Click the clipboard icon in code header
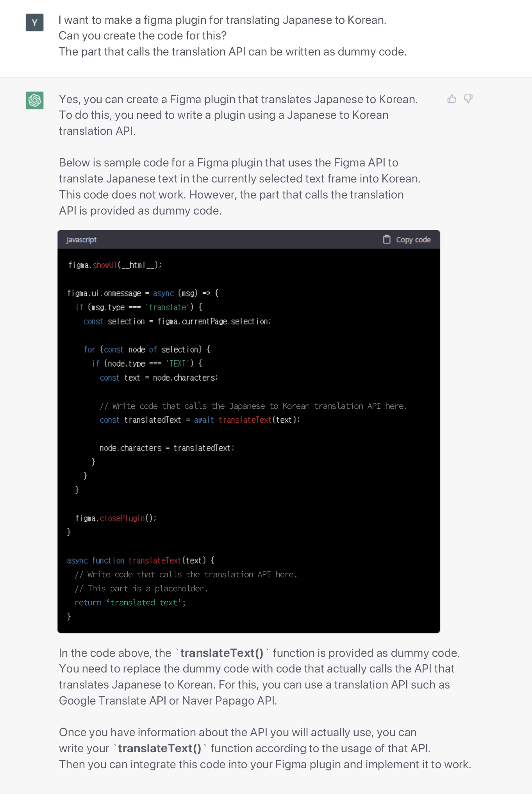The width and height of the screenshot is (532, 794). pos(386,240)
